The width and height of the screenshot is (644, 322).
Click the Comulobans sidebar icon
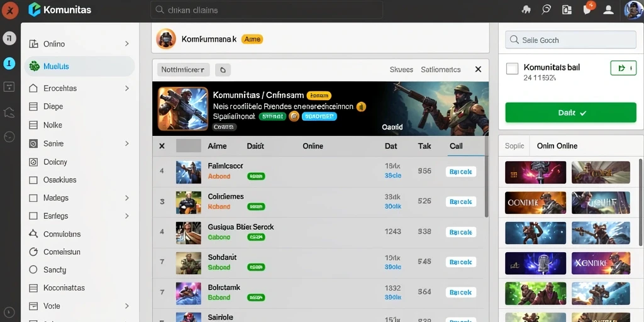(x=34, y=234)
